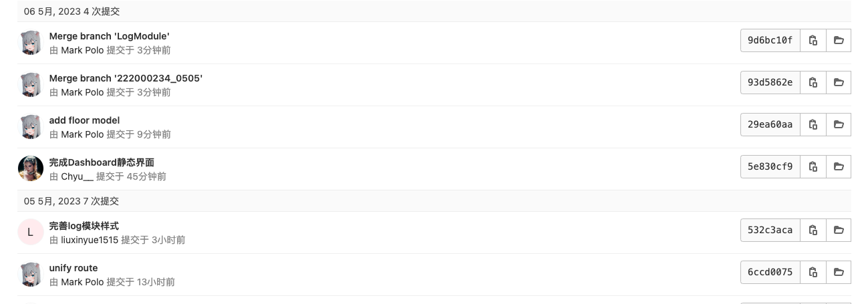
Task: Open commit "Merge branch 'LogModule'"
Action: point(109,36)
